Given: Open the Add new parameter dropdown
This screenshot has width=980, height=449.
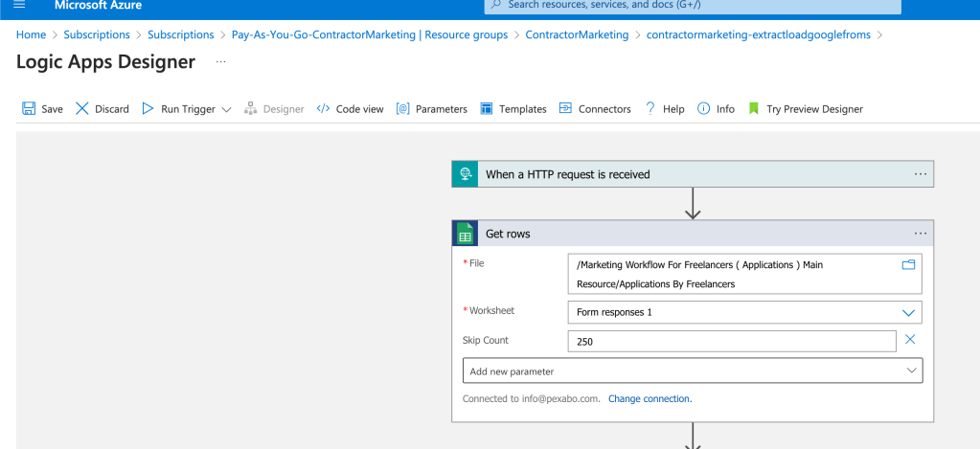Looking at the screenshot, I should tap(693, 370).
